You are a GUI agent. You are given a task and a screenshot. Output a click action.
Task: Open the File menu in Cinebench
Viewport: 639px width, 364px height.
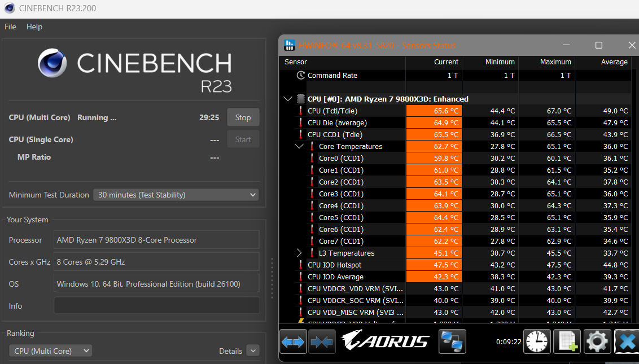[10, 27]
